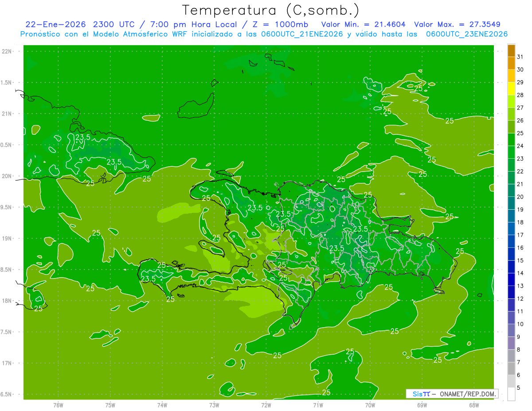Image resolution: width=532 pixels, height=411 pixels.
Task: Click the "Sisπ" logo text
Action: pyautogui.click(x=421, y=394)
